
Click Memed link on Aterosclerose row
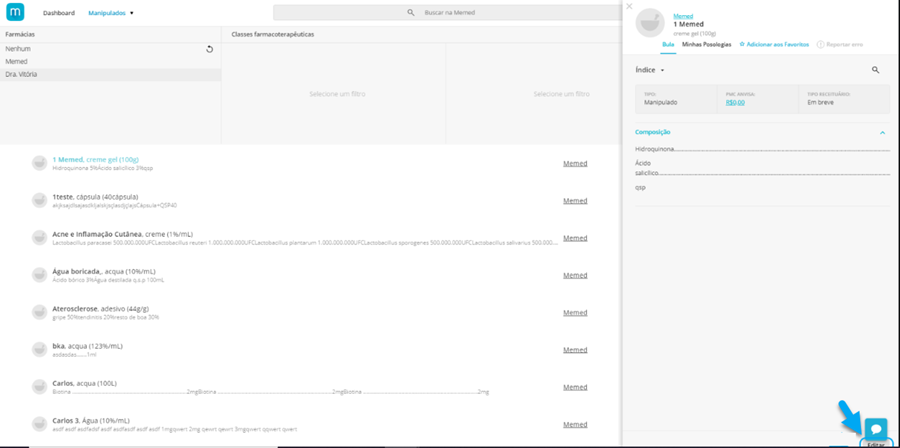[575, 313]
